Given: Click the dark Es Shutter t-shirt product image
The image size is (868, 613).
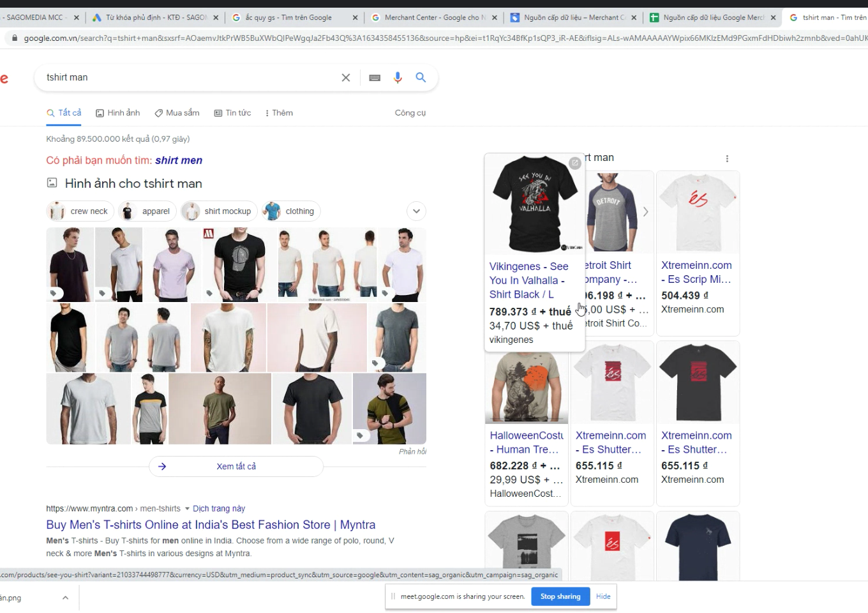Looking at the screenshot, I should [x=698, y=382].
